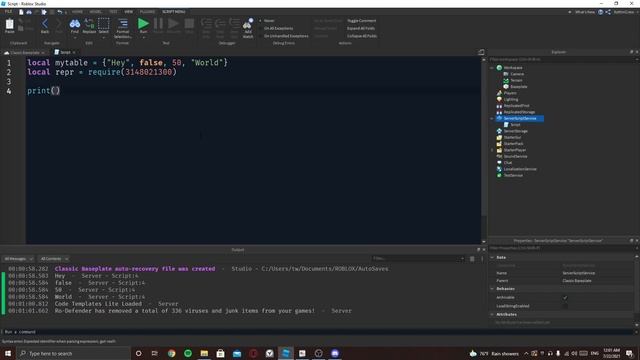Click the undo arrow in quick access bar
640x360 pixels.
click(x=60, y=12)
